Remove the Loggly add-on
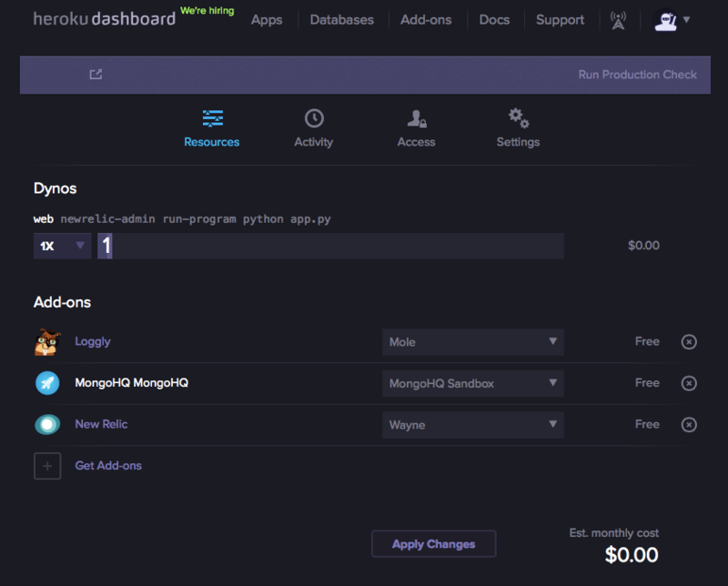Viewport: 728px width, 586px height. 689,342
